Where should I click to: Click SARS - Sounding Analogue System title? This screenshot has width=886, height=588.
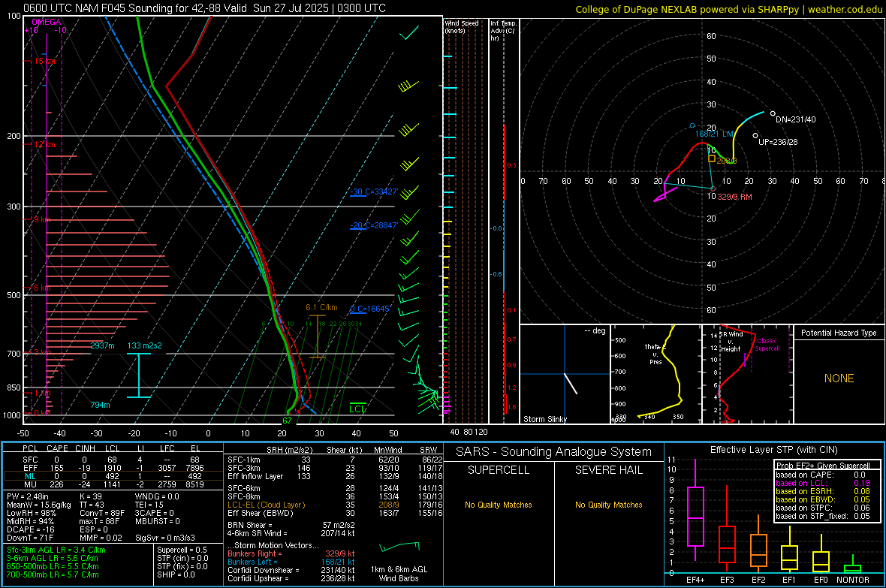point(554,452)
